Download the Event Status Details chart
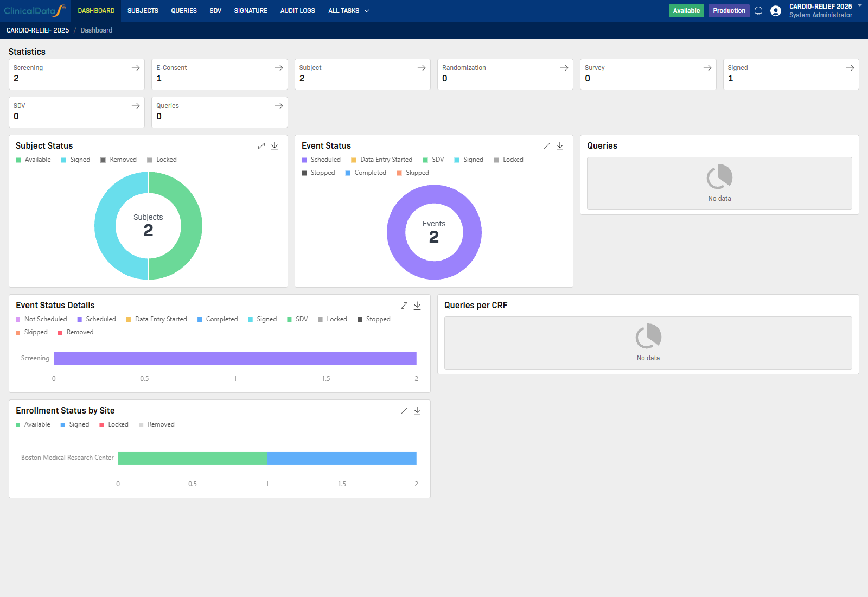The height and width of the screenshot is (597, 868). click(417, 306)
